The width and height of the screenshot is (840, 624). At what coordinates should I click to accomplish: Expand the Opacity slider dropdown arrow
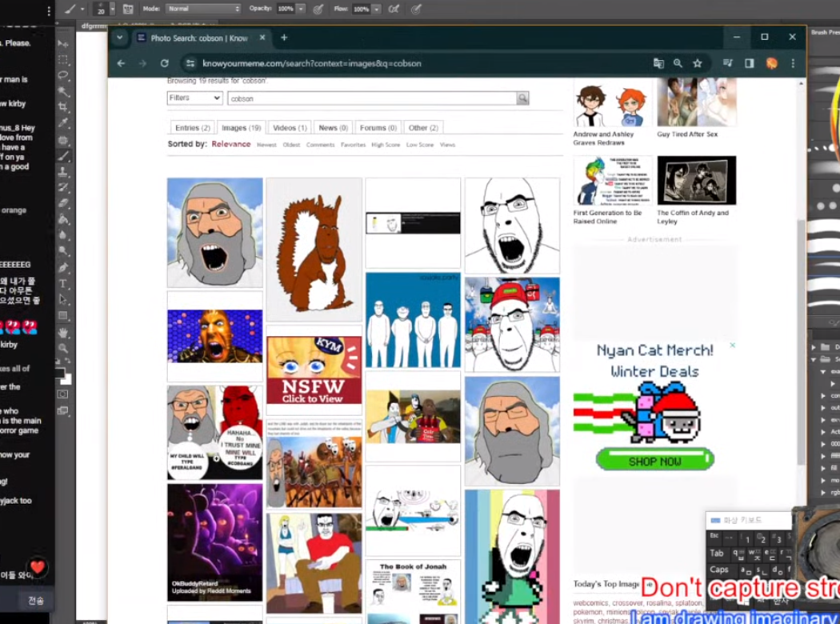click(x=301, y=9)
